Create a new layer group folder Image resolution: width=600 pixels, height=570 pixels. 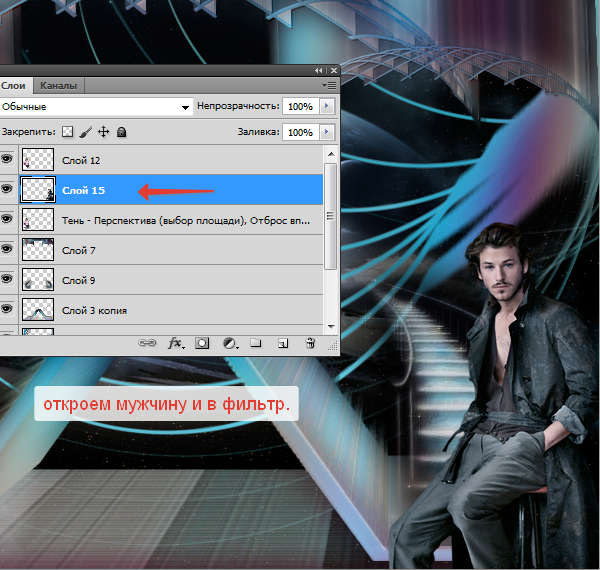[x=256, y=343]
